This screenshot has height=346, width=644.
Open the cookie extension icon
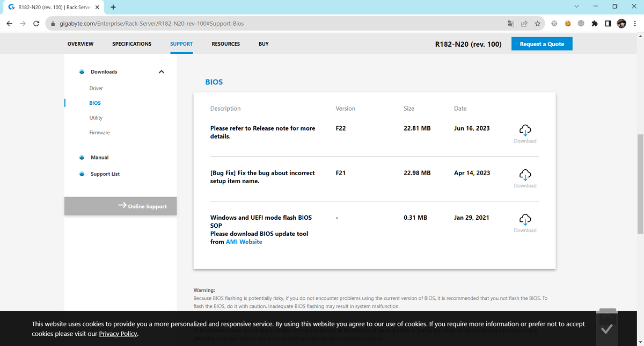pos(567,24)
